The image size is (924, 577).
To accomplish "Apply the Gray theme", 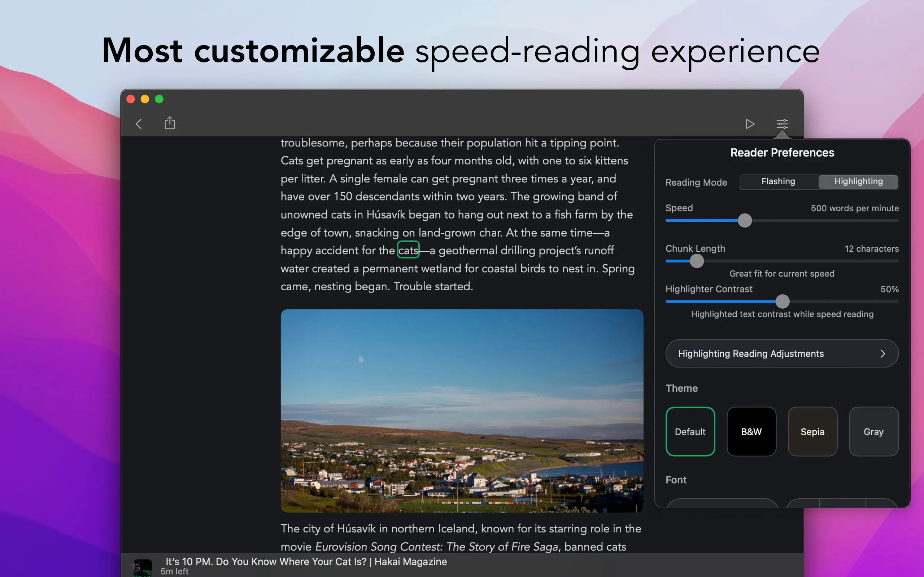I will 873,431.
